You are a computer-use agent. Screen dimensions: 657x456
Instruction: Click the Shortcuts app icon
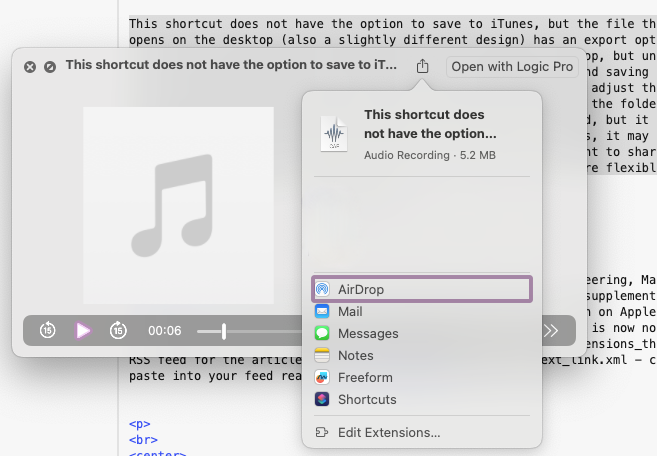coord(322,399)
